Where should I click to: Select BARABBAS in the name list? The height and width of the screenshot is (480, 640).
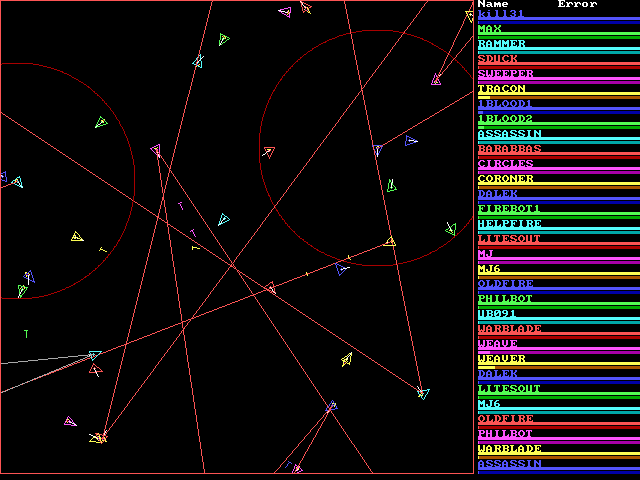pyautogui.click(x=509, y=149)
